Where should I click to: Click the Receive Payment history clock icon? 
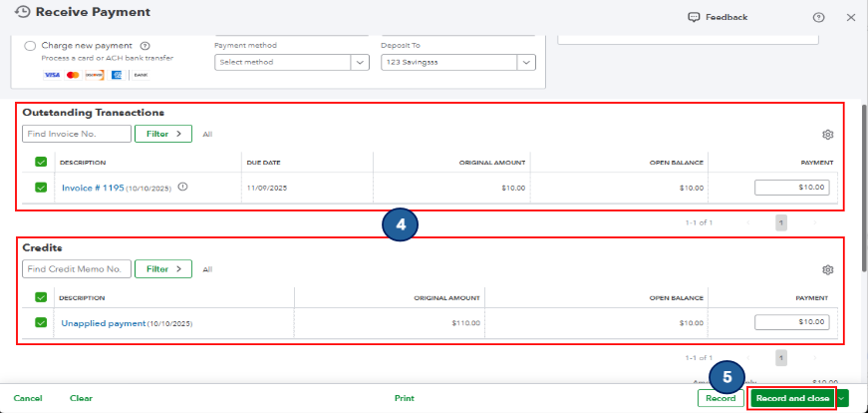pos(22,12)
